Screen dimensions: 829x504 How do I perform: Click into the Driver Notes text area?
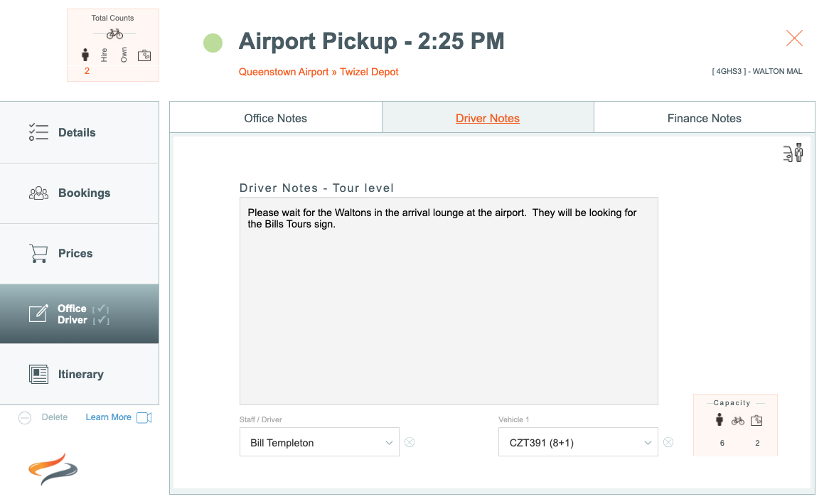point(449,301)
